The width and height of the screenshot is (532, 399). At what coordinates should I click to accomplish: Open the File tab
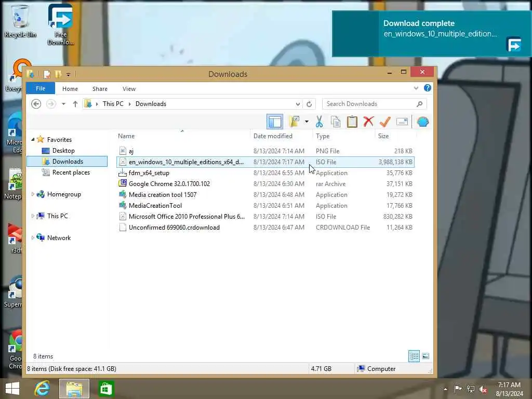tap(41, 88)
